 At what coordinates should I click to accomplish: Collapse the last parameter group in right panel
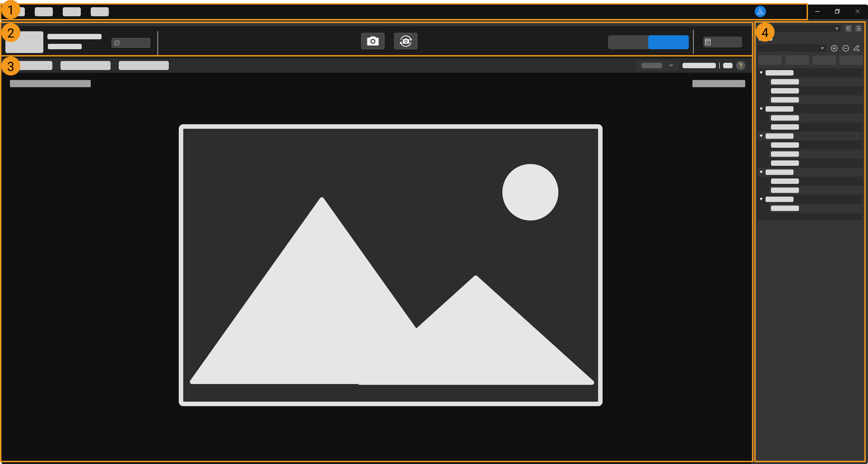761,199
